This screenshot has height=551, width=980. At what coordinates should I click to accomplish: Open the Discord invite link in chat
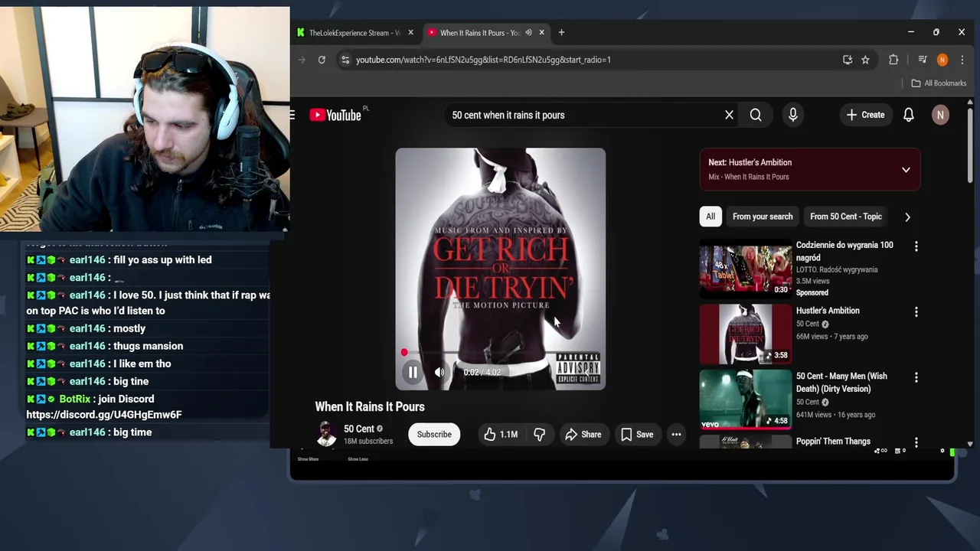coord(104,415)
